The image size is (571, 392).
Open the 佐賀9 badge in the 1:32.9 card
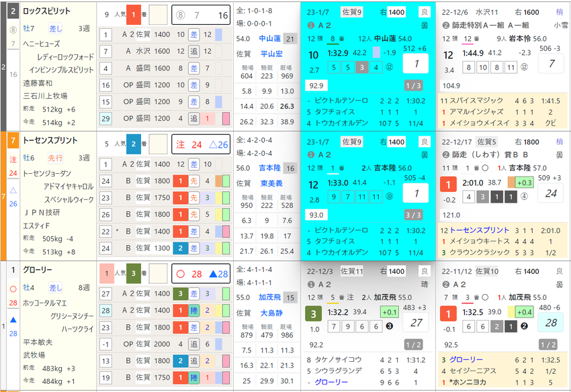[x=352, y=12]
